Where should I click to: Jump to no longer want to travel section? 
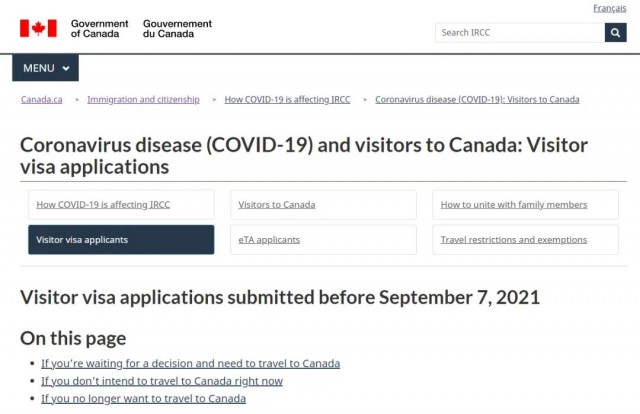[143, 398]
